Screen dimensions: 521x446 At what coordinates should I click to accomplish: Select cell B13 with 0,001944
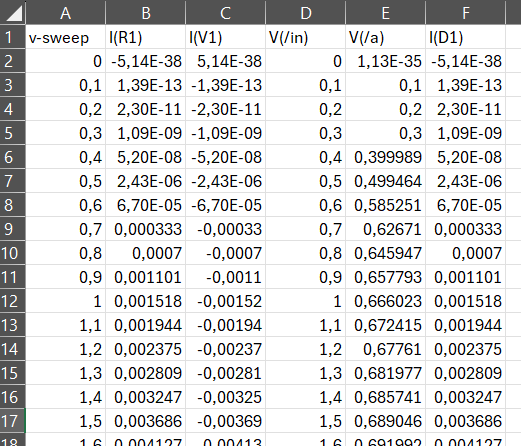[146, 325]
